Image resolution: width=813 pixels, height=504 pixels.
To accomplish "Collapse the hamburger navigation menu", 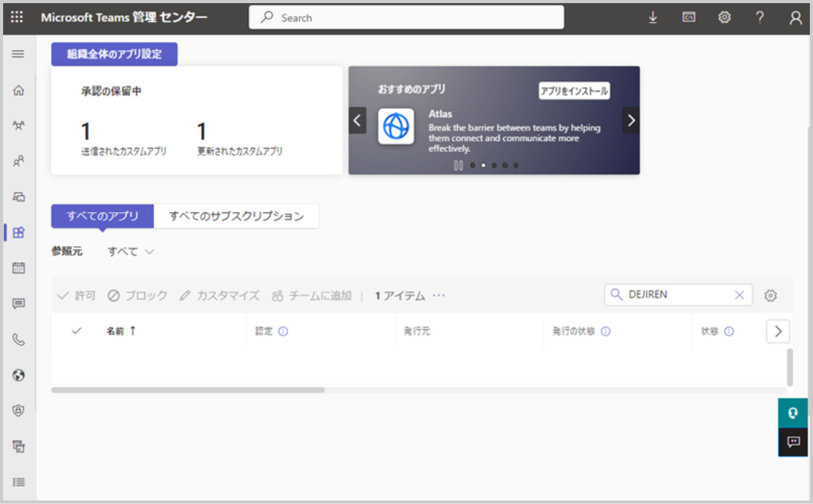I will (x=18, y=54).
